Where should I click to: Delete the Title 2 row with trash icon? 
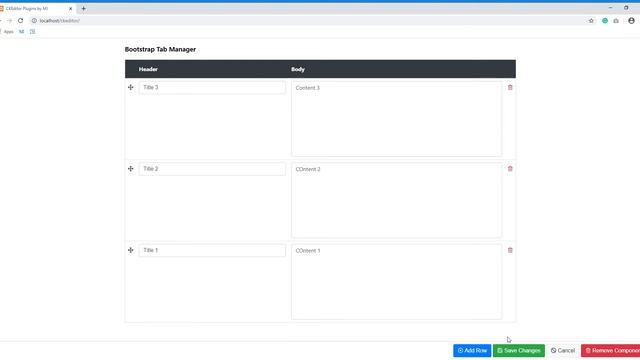tap(510, 169)
